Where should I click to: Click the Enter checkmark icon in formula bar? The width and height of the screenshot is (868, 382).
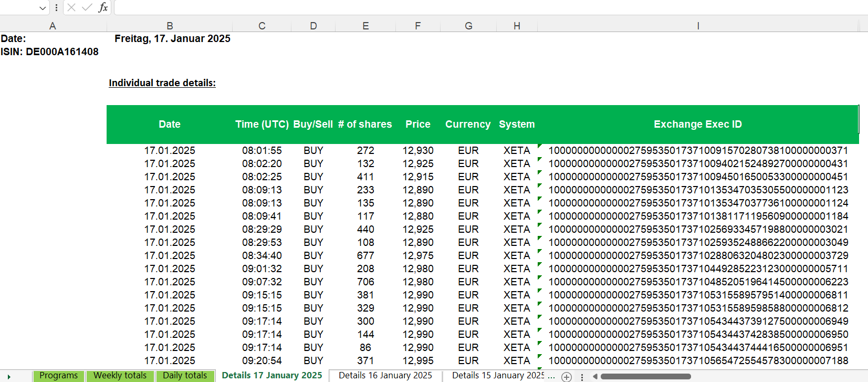coord(87,7)
